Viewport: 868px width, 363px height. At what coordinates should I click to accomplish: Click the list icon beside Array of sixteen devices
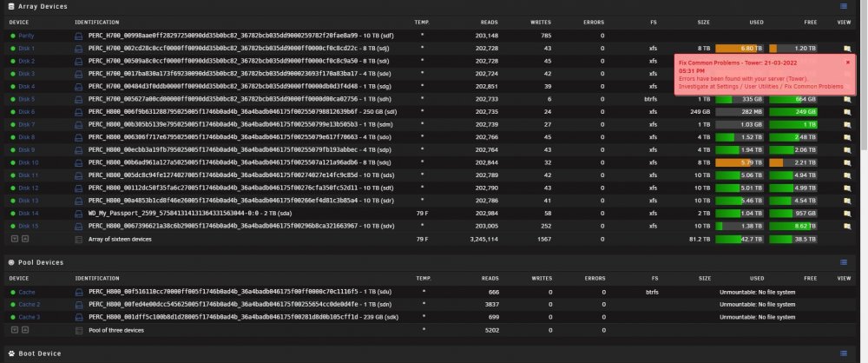79,240
